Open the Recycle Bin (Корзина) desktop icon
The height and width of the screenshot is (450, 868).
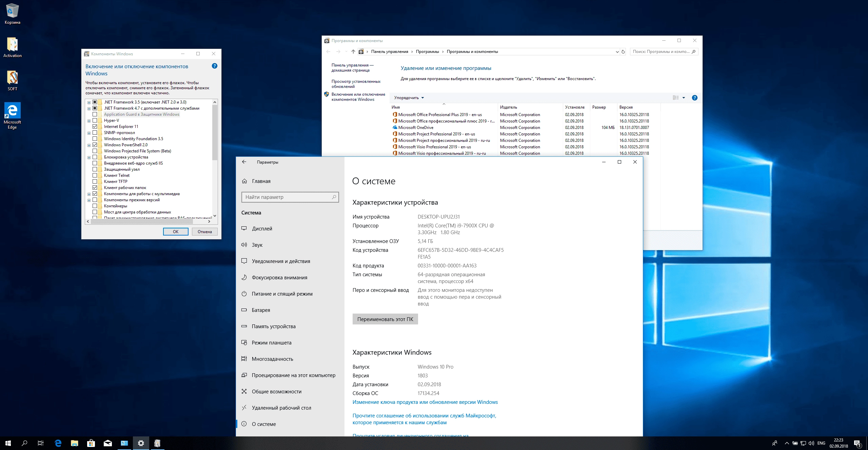tap(13, 14)
